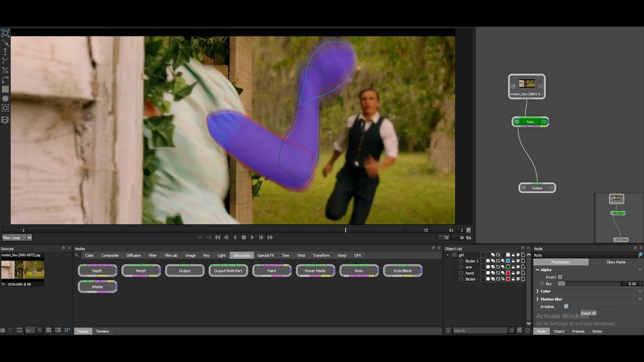Add a Roto Blend node

coord(403,270)
